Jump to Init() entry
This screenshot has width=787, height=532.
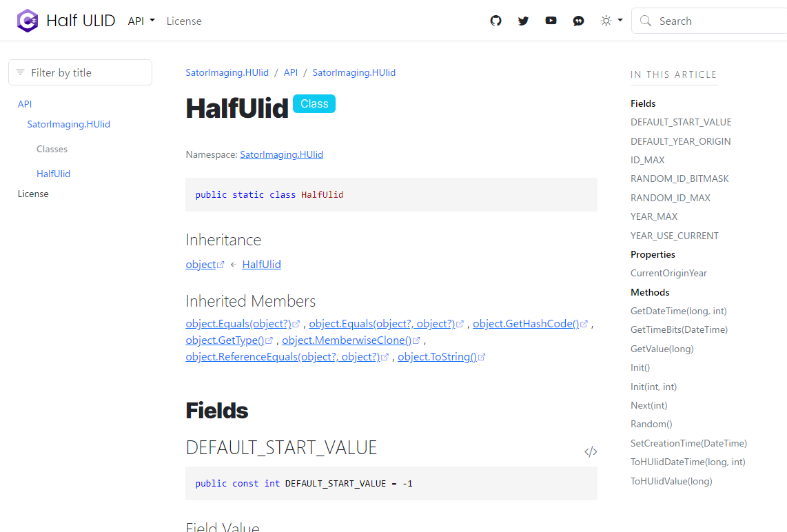coord(640,367)
